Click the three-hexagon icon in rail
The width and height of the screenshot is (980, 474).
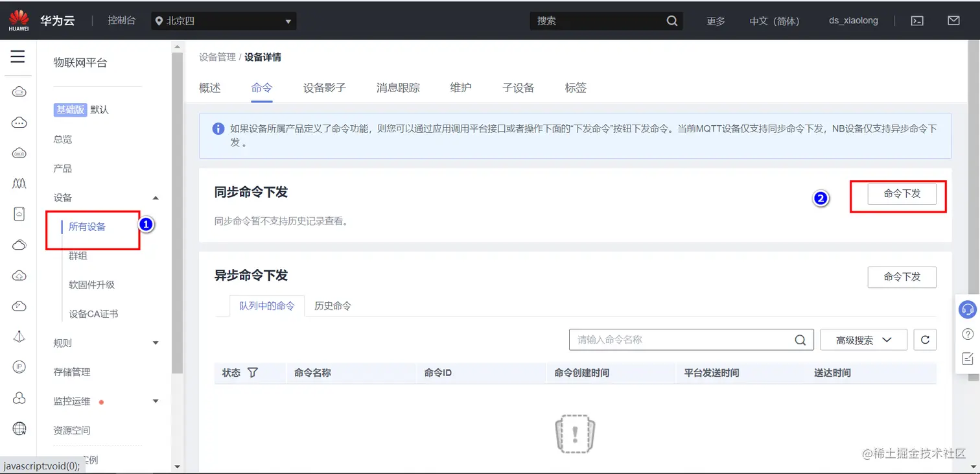pos(19,397)
